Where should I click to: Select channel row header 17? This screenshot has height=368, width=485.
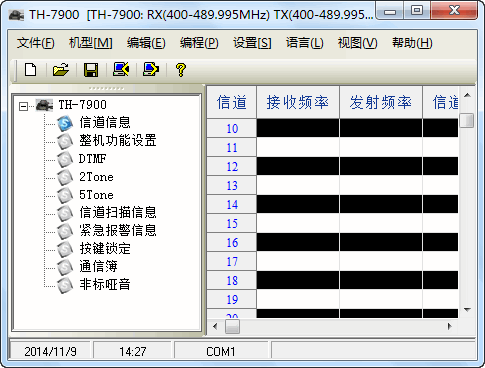pos(232,261)
